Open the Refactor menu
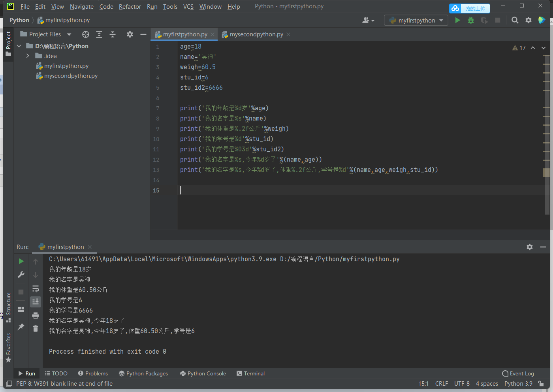 (130, 7)
